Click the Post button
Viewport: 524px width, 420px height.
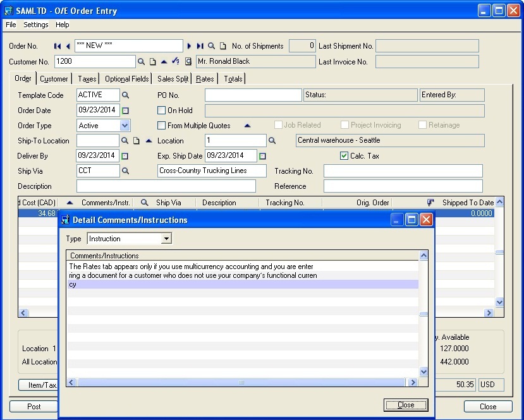click(34, 407)
